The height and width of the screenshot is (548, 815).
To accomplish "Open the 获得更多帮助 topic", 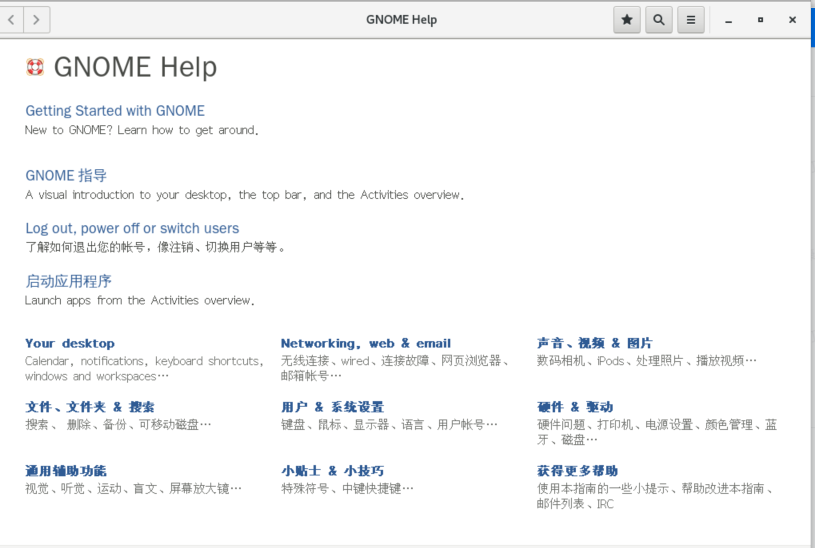I will 577,471.
